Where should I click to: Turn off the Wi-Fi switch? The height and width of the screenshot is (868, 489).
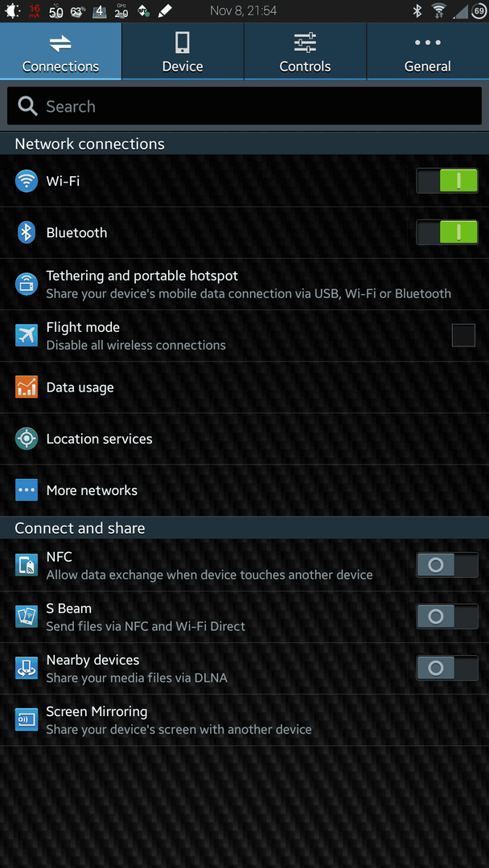click(x=447, y=181)
